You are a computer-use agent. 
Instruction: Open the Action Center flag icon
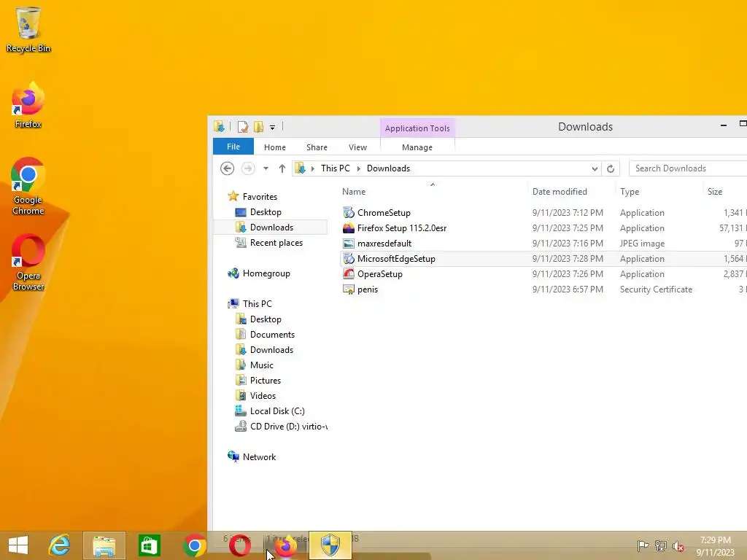(643, 546)
